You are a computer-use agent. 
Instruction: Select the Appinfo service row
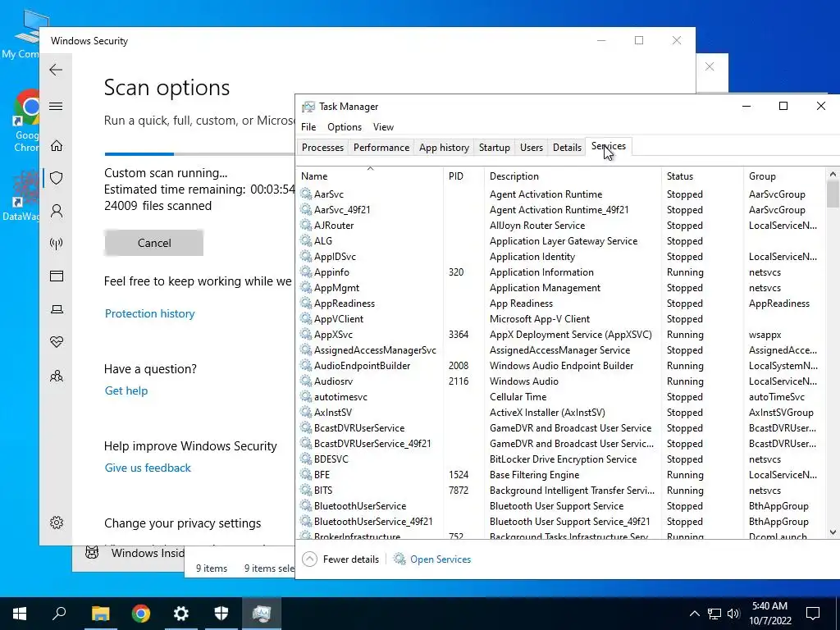562,272
